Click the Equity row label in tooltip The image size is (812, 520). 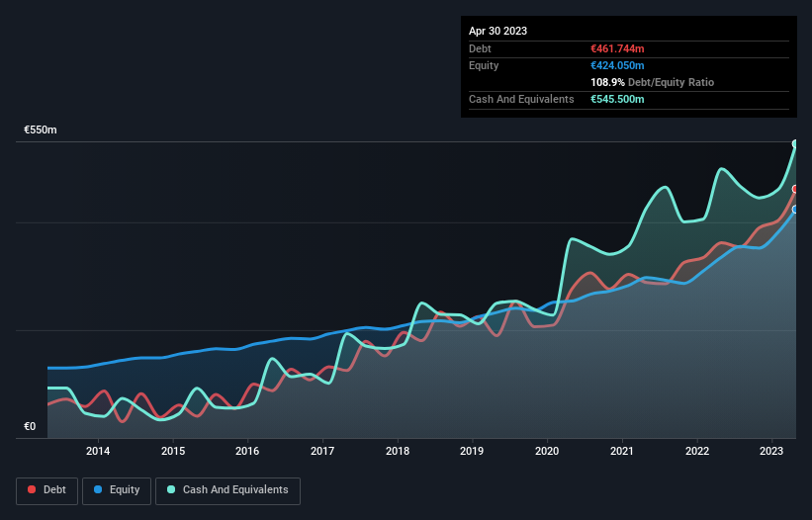(484, 65)
